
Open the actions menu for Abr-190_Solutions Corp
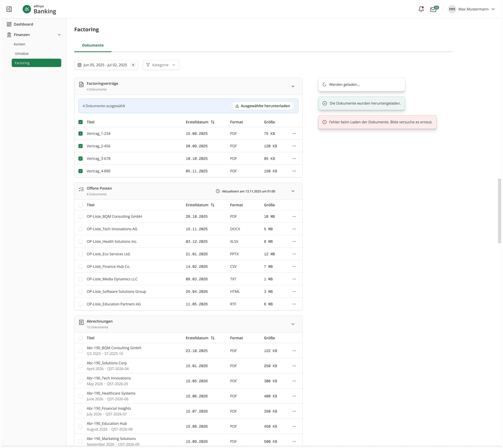coord(294,366)
